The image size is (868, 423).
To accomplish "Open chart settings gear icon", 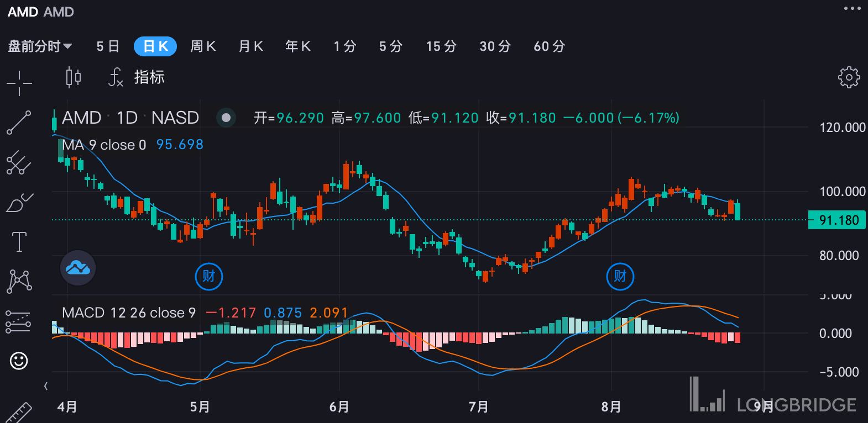I will (849, 77).
